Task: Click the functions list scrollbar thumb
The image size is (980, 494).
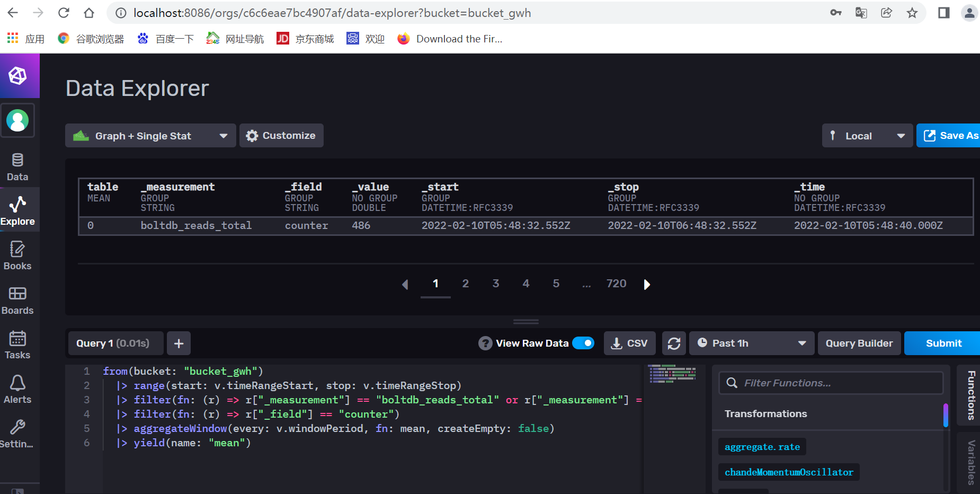Action: click(x=946, y=416)
